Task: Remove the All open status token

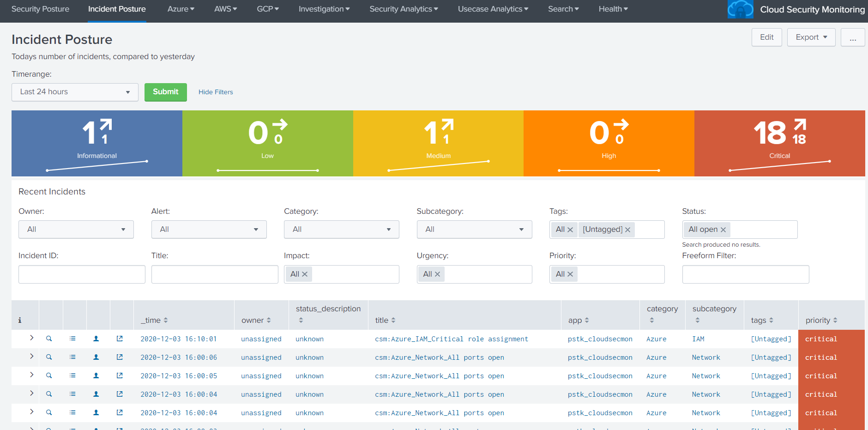Action: pyautogui.click(x=723, y=230)
